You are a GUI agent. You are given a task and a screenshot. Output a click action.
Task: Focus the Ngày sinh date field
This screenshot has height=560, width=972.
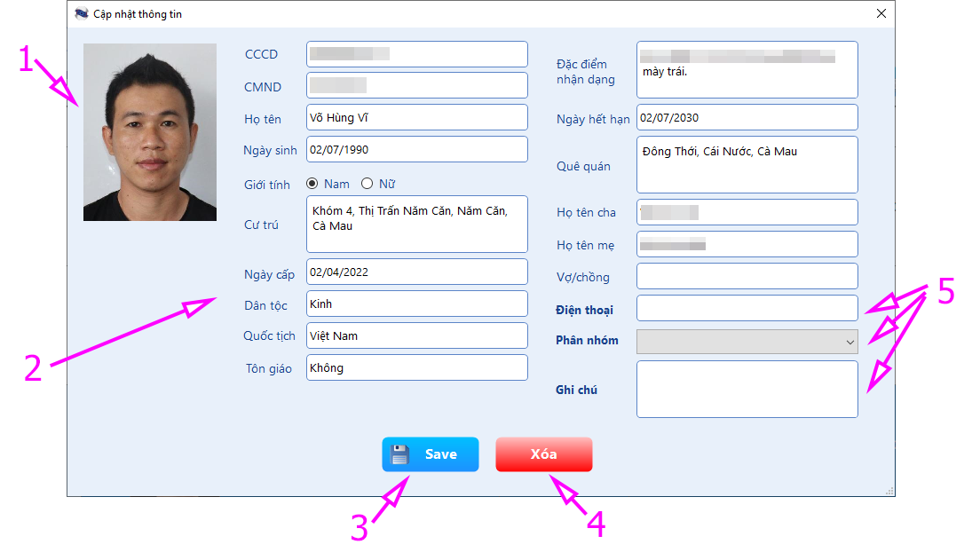[416, 149]
